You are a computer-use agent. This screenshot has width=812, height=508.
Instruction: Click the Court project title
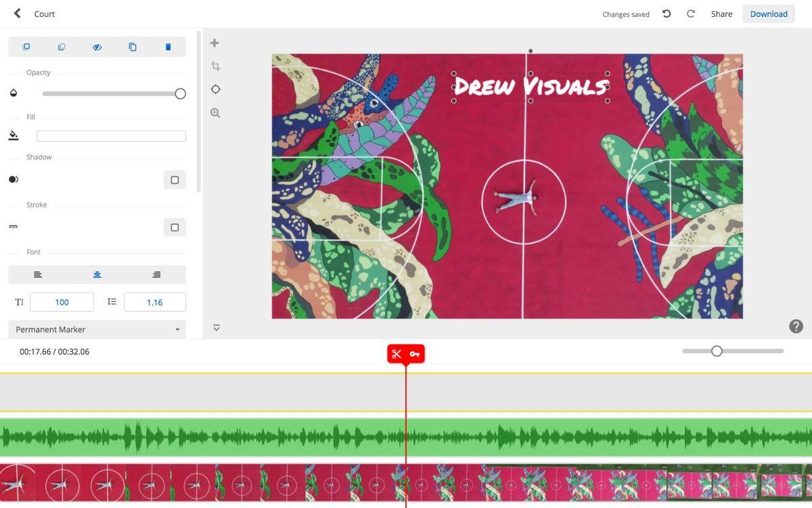45,14
